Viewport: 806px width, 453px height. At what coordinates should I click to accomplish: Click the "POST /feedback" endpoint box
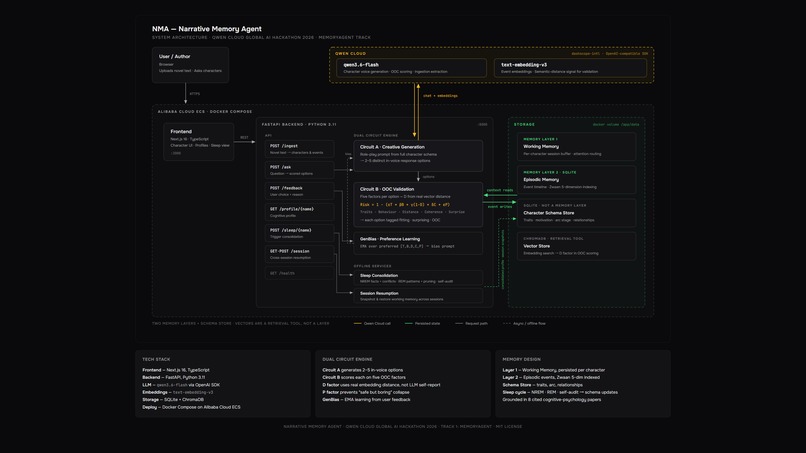pyautogui.click(x=299, y=191)
